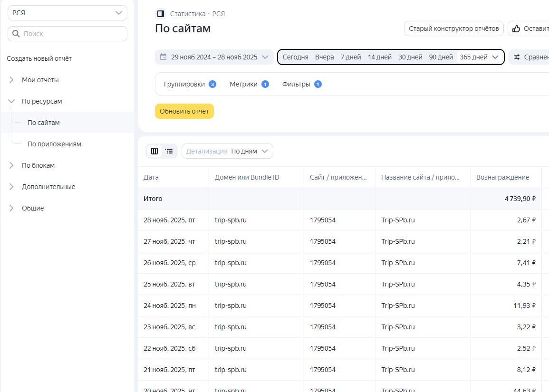Click the search magnifier icon
549x392 pixels.
point(16,34)
